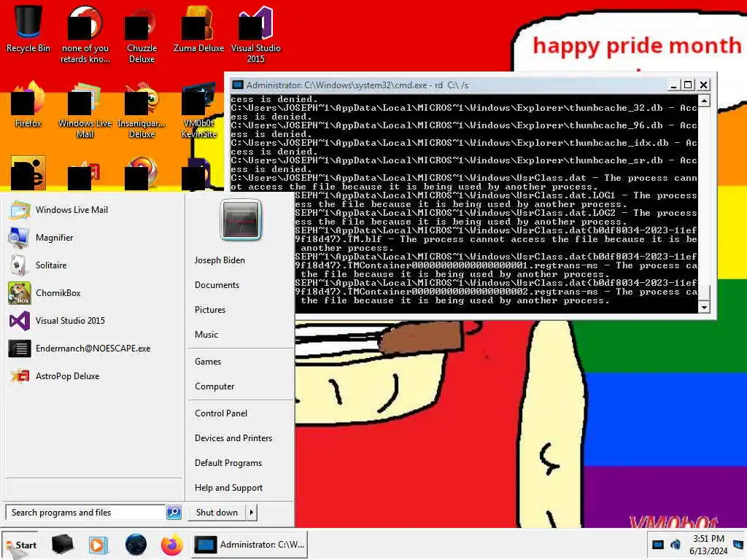Image resolution: width=747 pixels, height=560 pixels.
Task: Click cmd scrollbar up arrow
Action: pos(704,101)
